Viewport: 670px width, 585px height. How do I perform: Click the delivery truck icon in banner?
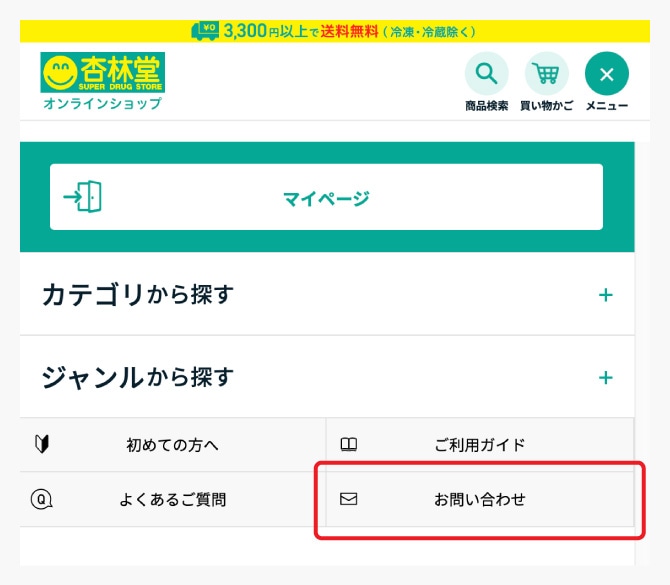point(205,31)
